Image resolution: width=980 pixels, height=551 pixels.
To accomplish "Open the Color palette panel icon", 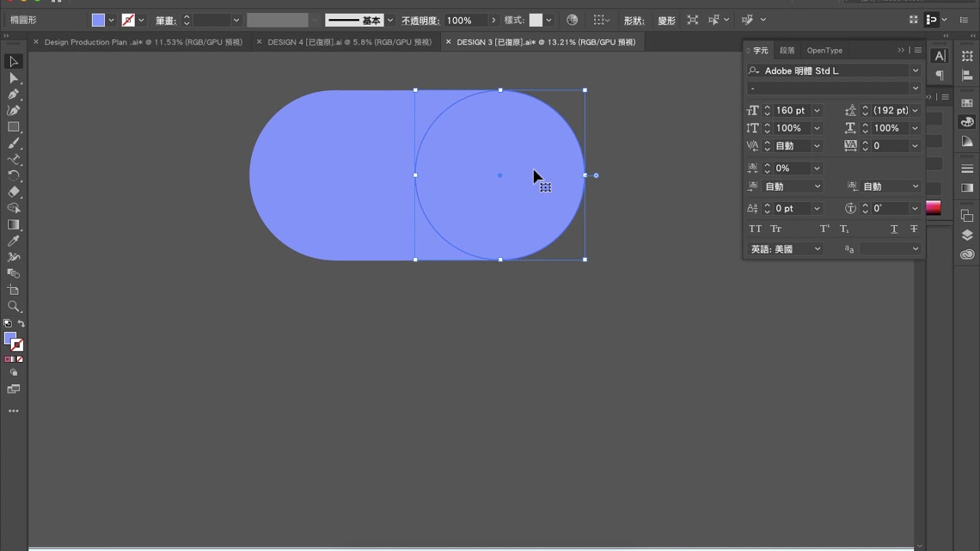I will coord(967,122).
